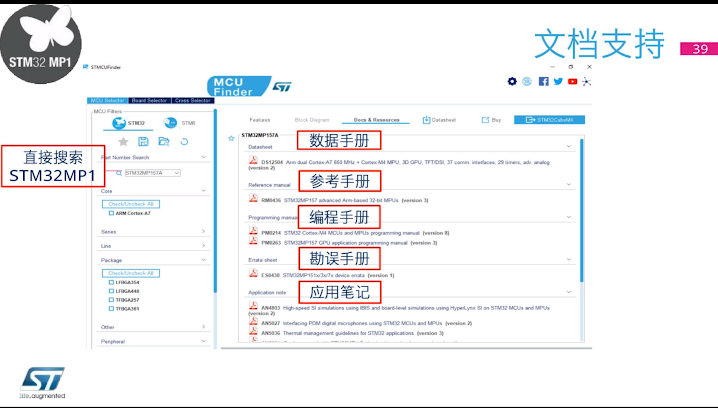The width and height of the screenshot is (718, 408).
Task: Toggle the favorite star beside STM32MP157A
Action: point(231,138)
